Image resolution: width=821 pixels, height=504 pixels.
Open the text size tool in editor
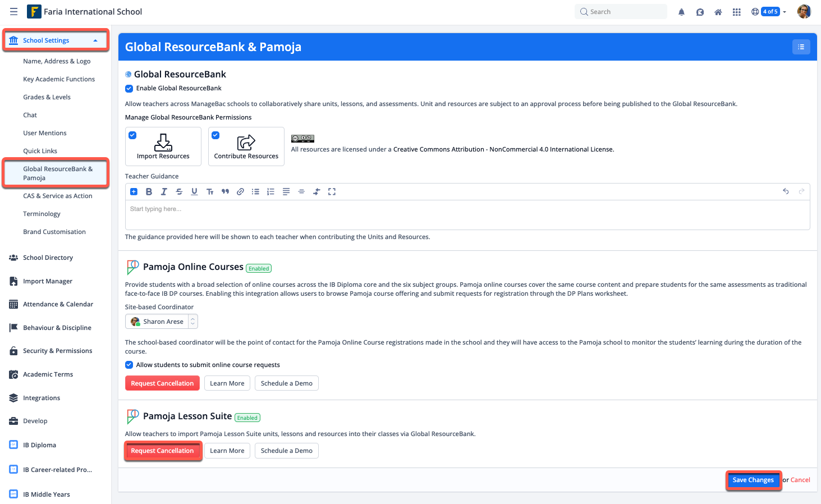(210, 191)
